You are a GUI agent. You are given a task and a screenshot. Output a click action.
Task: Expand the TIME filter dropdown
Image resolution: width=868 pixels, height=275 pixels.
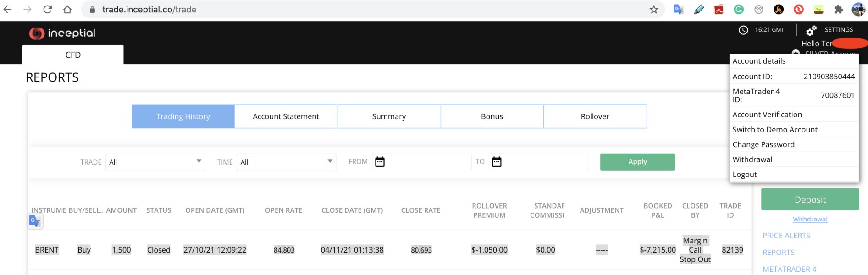[286, 162]
